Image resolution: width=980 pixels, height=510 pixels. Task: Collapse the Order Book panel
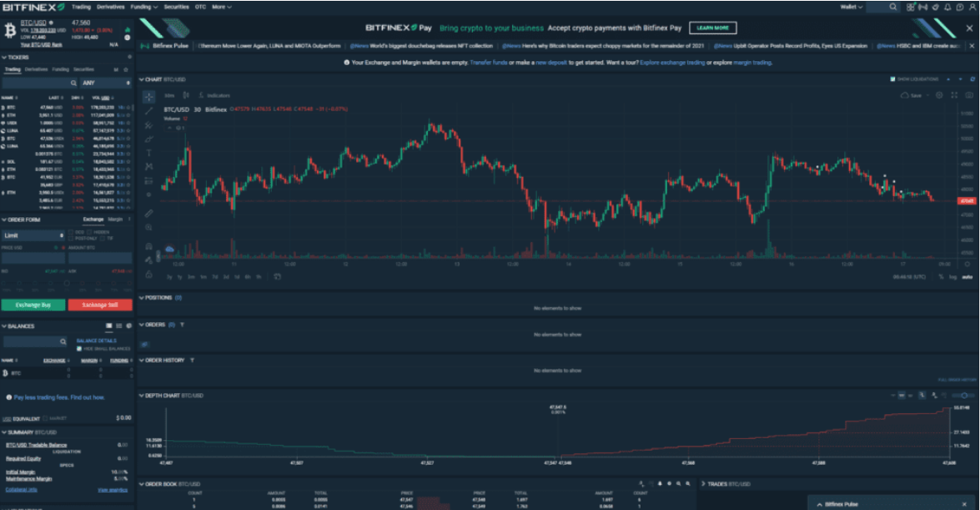[x=141, y=484]
